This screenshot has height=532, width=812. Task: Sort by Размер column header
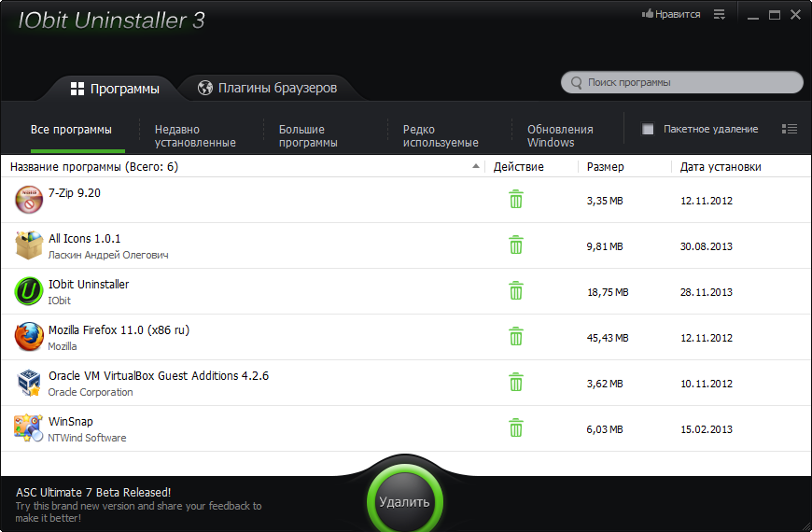(x=606, y=167)
